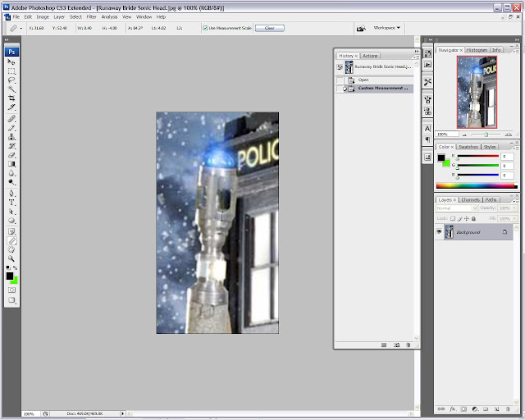Switch to the Actions tab
The width and height of the screenshot is (525, 420).
pyautogui.click(x=370, y=56)
